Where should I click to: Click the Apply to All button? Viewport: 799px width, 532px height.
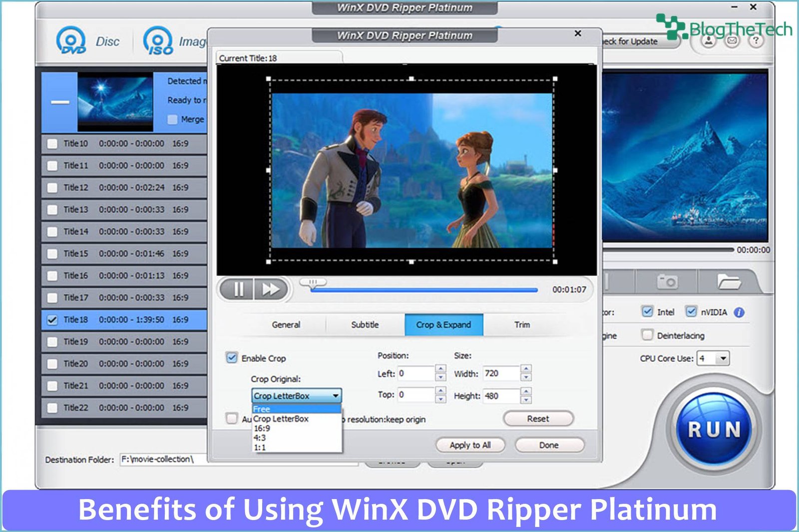pyautogui.click(x=470, y=445)
